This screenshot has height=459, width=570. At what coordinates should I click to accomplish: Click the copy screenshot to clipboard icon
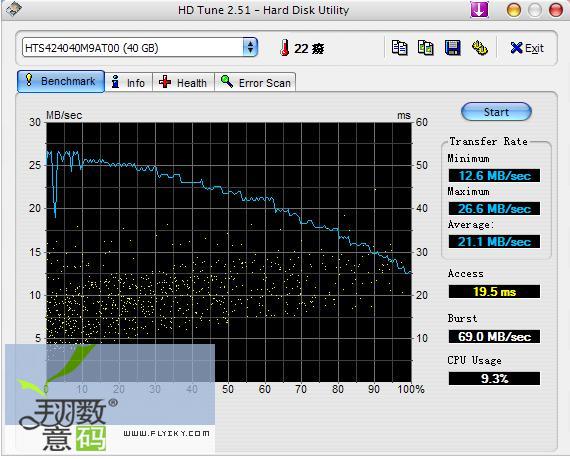(426, 48)
